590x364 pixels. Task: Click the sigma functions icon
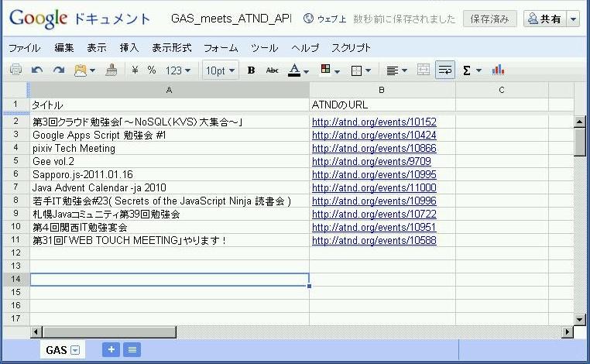(467, 70)
